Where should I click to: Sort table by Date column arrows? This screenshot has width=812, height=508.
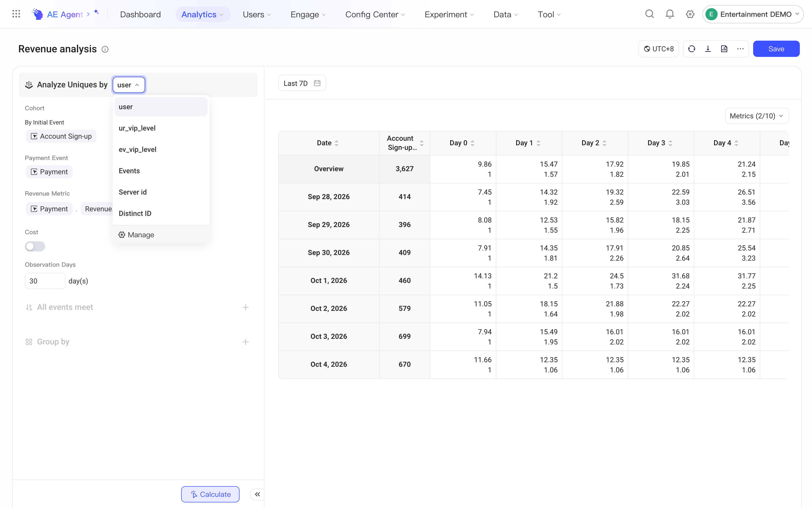pyautogui.click(x=336, y=143)
